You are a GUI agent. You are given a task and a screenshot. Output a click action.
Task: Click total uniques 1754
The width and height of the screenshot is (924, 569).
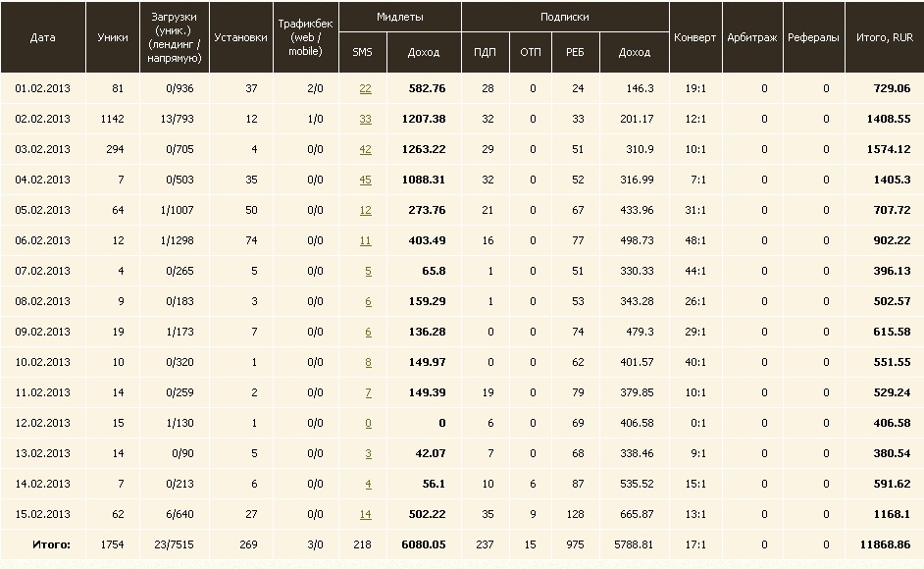coord(113,544)
